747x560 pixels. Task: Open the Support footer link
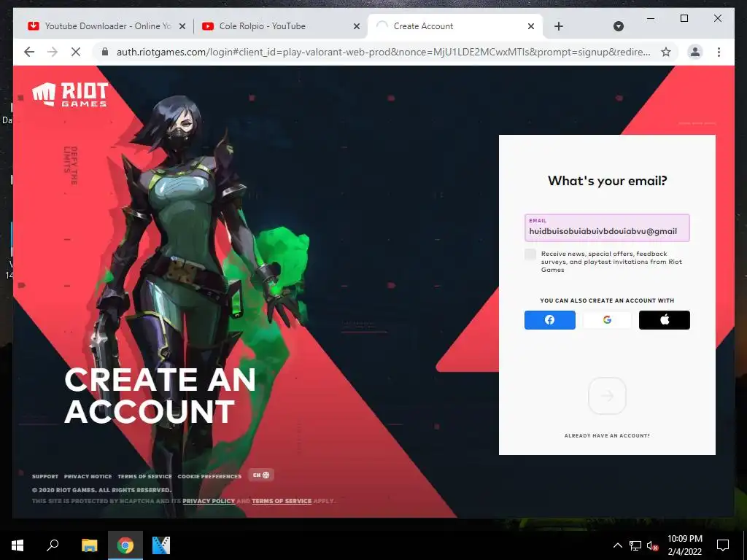pos(45,476)
